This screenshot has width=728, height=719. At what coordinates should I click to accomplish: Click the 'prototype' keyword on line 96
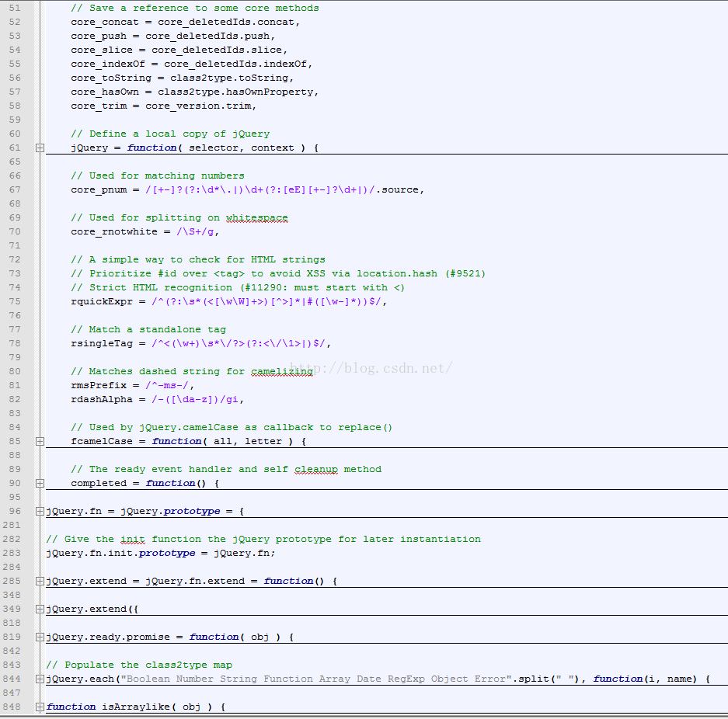pos(192,511)
